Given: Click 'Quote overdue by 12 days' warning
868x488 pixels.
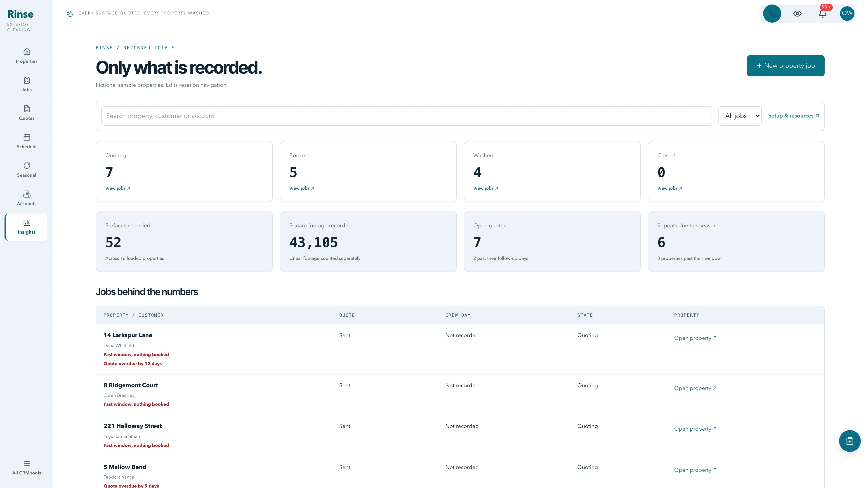Looking at the screenshot, I should tap(132, 364).
